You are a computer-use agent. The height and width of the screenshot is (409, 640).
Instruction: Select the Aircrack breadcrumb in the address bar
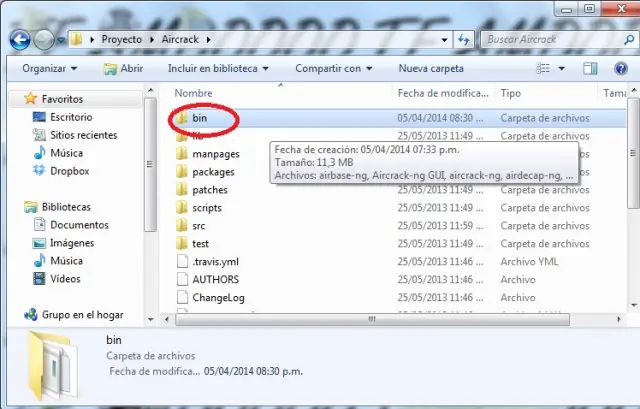pyautogui.click(x=180, y=39)
